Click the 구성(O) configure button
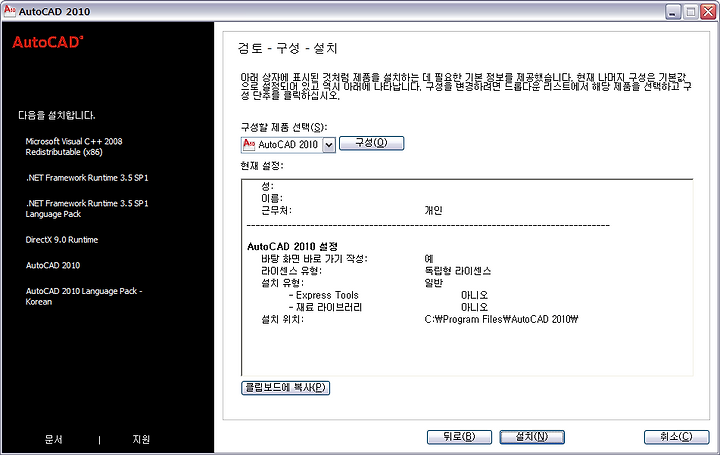 [371, 143]
